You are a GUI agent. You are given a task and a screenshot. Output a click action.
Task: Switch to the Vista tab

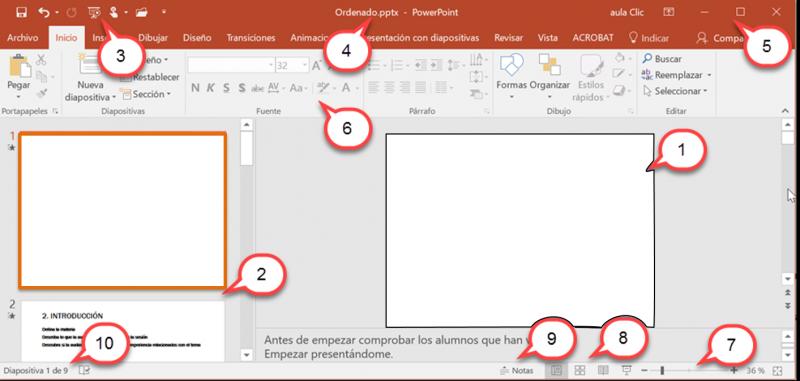point(547,38)
